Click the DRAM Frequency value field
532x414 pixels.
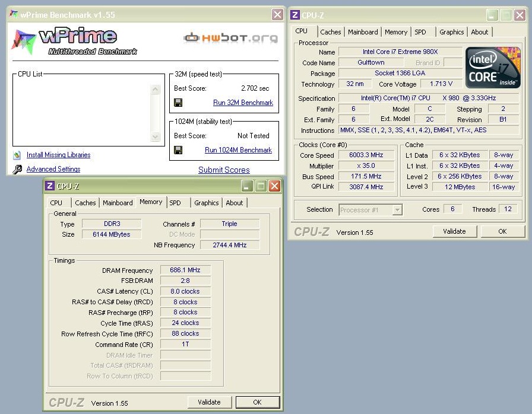185,270
